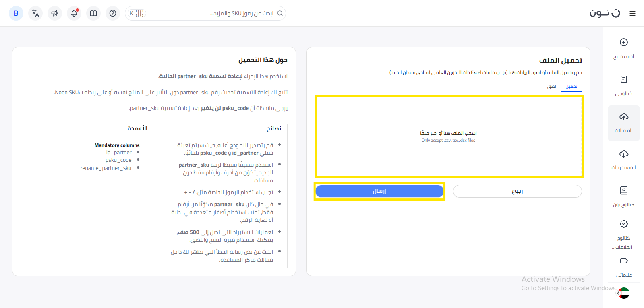Open the Noon Catalog sidebar icon

pos(623,190)
